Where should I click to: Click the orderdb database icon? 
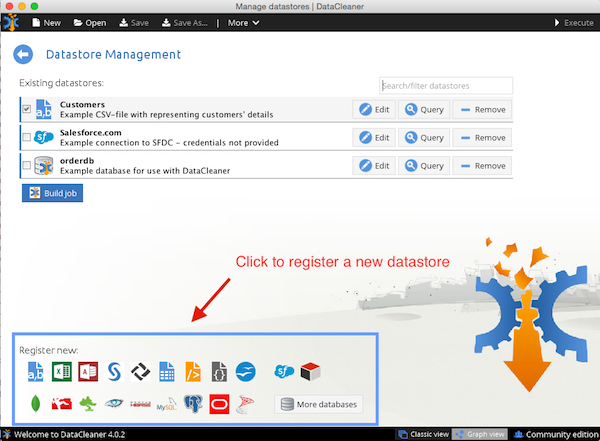pyautogui.click(x=44, y=166)
